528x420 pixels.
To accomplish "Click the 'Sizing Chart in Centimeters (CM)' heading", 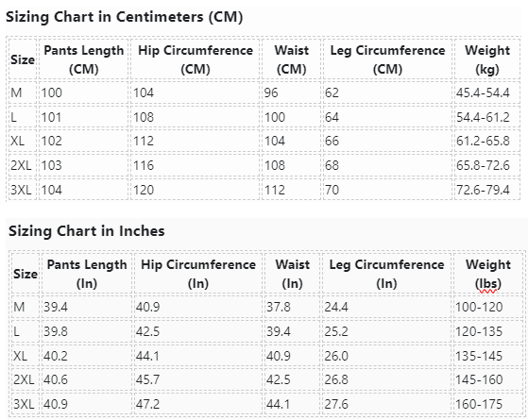I will click(125, 17).
